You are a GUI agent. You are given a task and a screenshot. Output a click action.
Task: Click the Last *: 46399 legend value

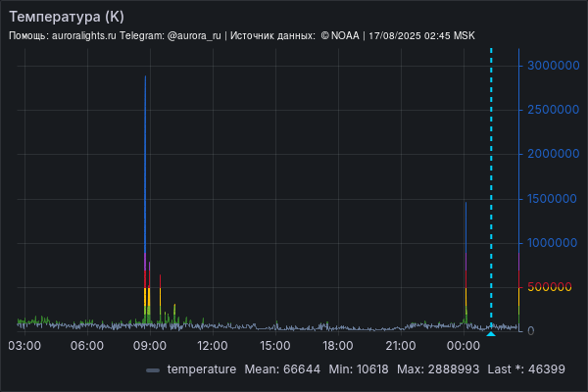click(526, 369)
